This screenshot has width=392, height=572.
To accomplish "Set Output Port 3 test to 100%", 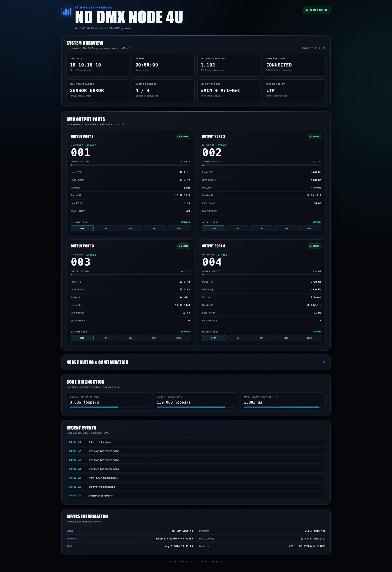I will 154,338.
